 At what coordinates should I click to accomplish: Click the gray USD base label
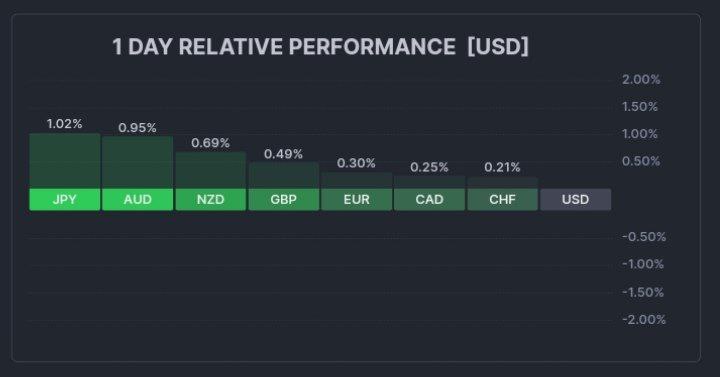point(575,199)
